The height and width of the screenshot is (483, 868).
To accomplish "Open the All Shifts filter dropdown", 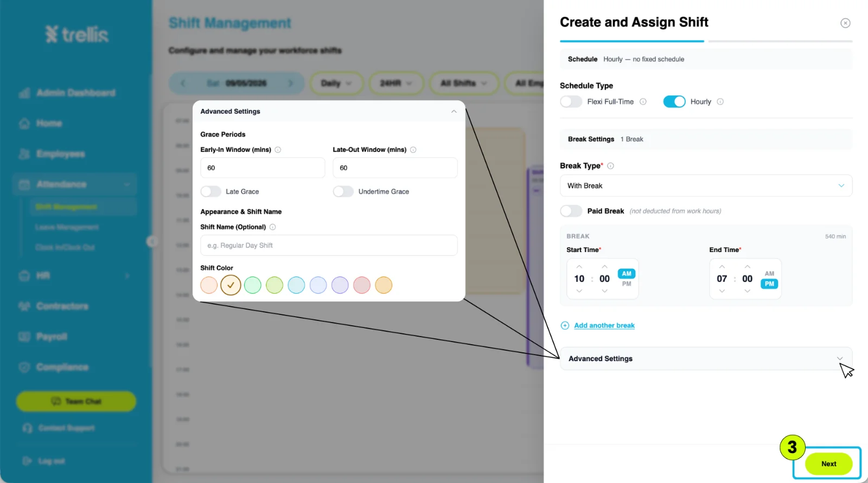I will click(x=464, y=83).
